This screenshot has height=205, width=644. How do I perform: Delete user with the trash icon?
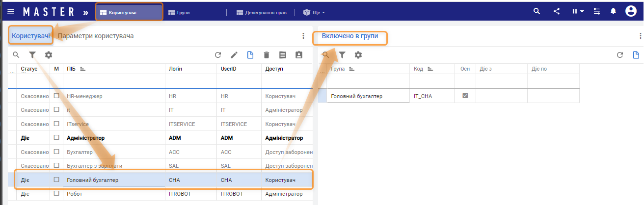[267, 55]
